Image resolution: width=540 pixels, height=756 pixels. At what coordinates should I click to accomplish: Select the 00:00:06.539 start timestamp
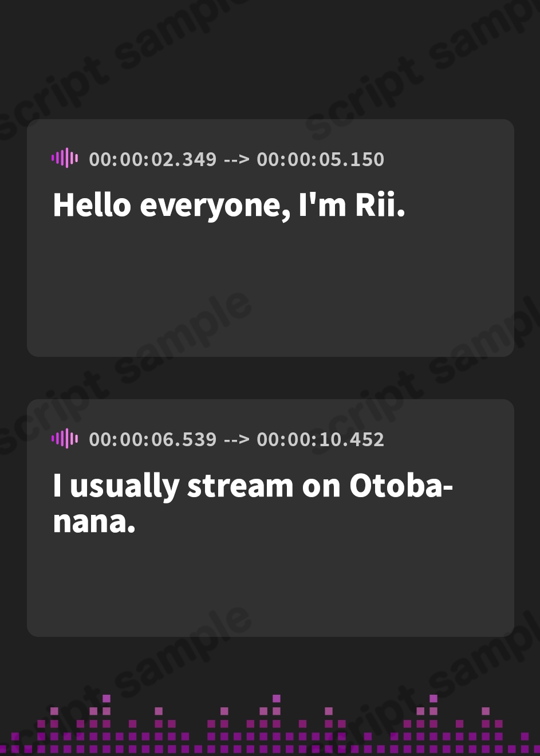tap(153, 439)
